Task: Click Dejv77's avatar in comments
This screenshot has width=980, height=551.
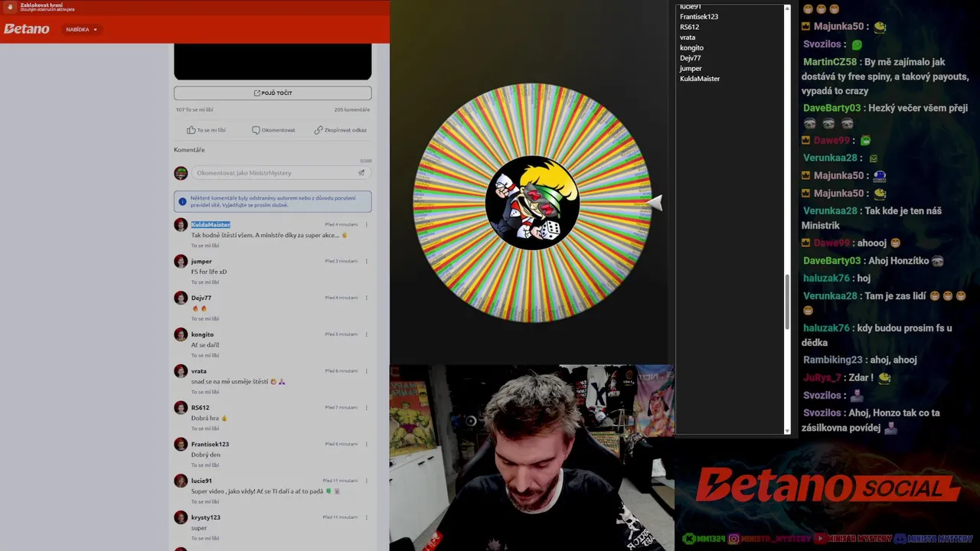Action: [181, 298]
